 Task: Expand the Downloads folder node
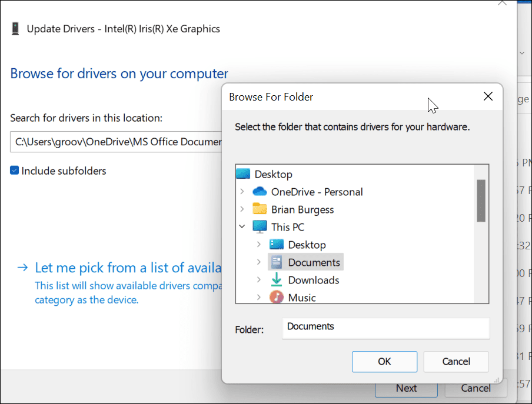click(x=259, y=280)
